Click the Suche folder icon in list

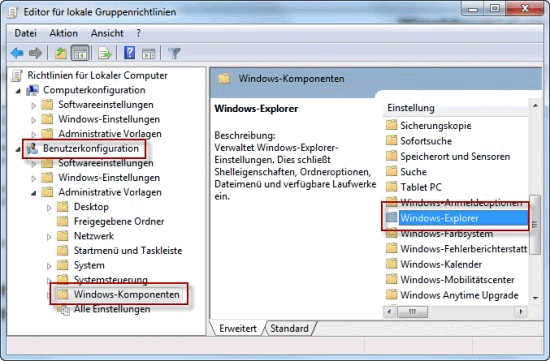(x=391, y=172)
